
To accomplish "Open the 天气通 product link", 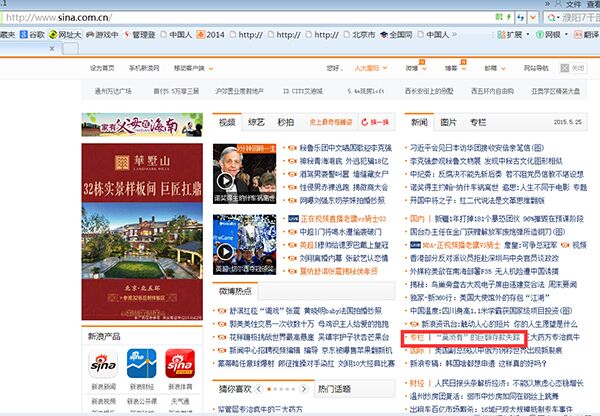I will (180, 401).
